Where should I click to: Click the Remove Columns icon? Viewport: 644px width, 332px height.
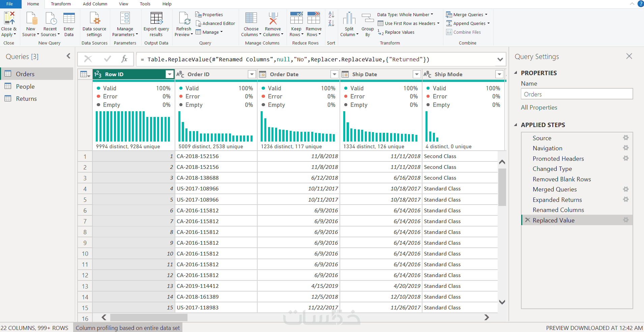pos(273,18)
